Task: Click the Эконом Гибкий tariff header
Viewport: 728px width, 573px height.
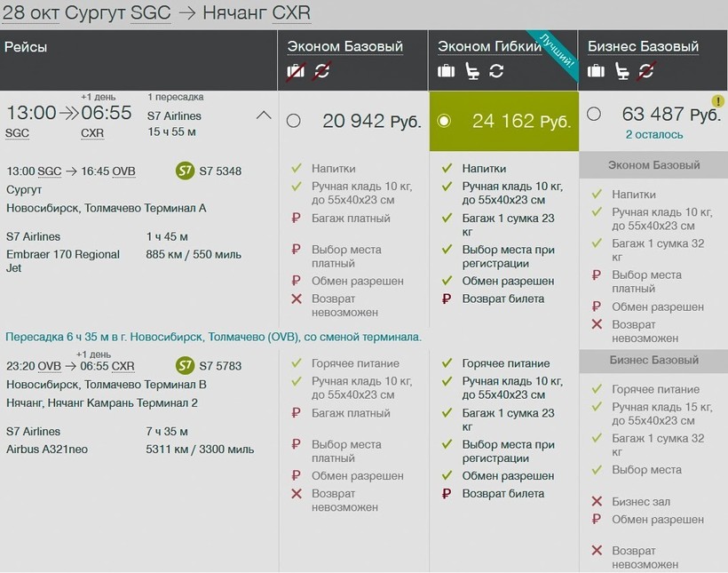Action: point(489,46)
